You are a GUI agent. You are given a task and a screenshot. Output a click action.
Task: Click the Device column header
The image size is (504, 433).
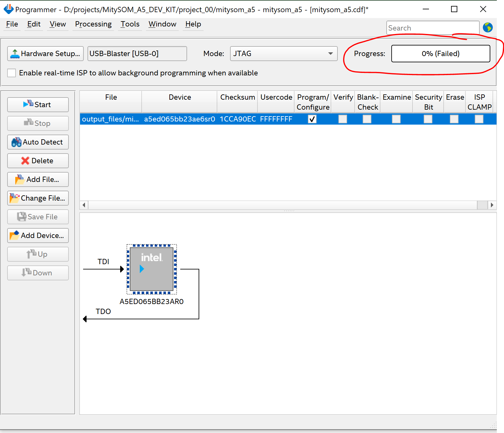click(x=180, y=102)
